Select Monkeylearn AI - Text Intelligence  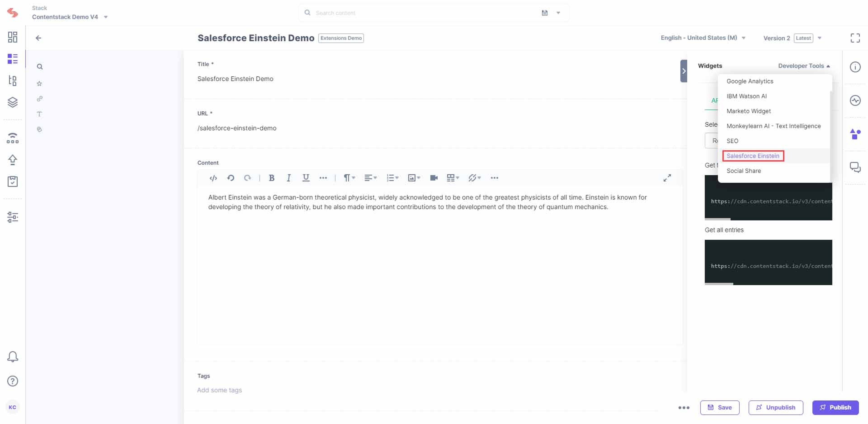[773, 126]
